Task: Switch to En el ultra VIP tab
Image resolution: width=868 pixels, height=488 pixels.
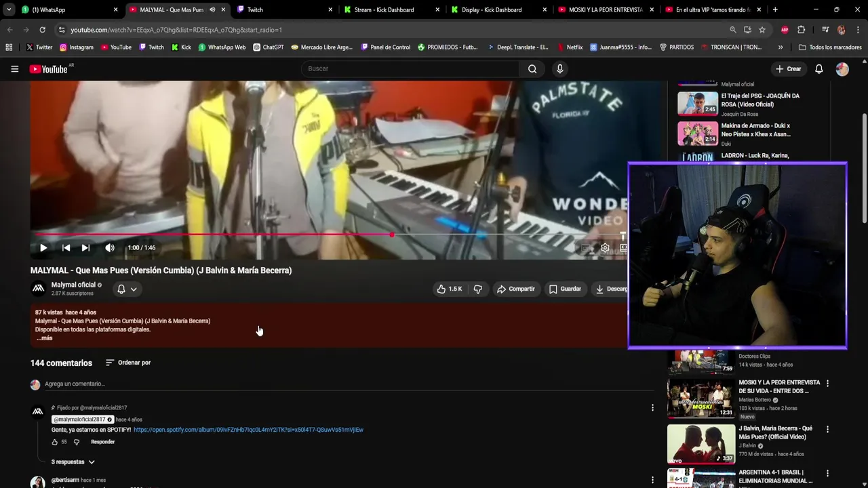Action: (712, 9)
